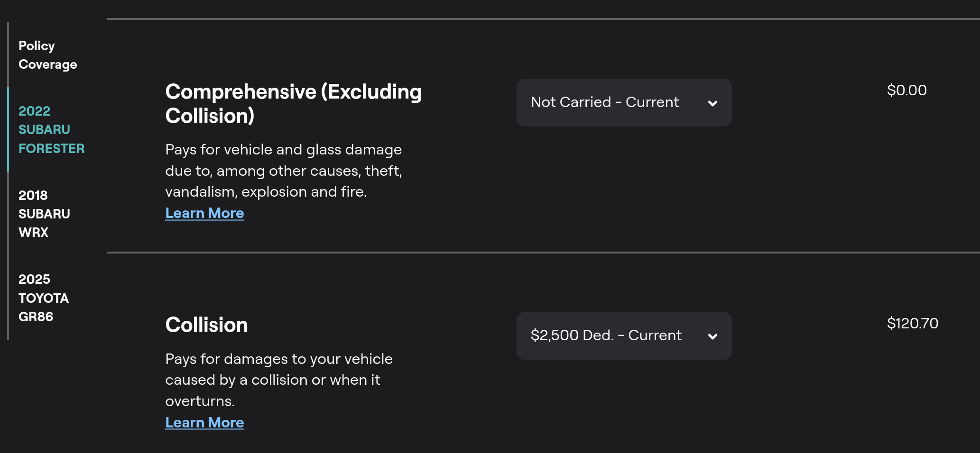Viewport: 980px width, 453px height.
Task: Click the divider line above the Collision section
Action: (543, 253)
